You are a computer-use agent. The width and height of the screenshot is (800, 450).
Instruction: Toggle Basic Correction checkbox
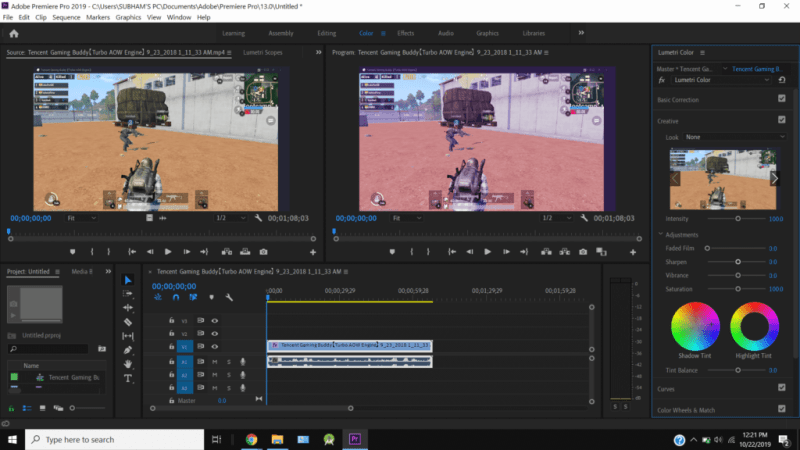pyautogui.click(x=782, y=98)
